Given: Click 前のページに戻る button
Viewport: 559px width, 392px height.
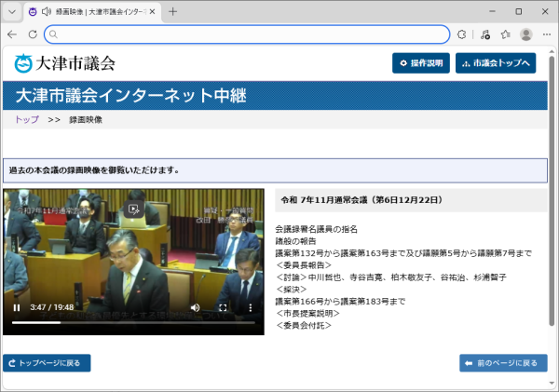Looking at the screenshot, I should [x=503, y=362].
